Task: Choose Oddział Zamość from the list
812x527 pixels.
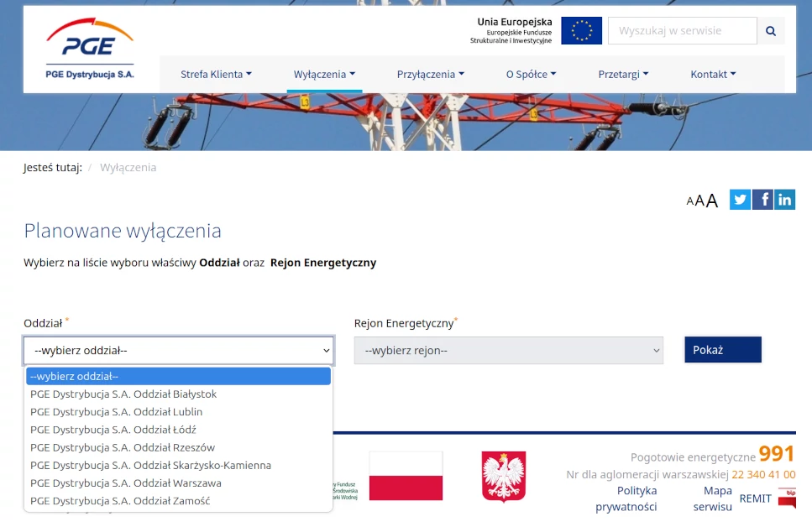Action: pyautogui.click(x=178, y=501)
